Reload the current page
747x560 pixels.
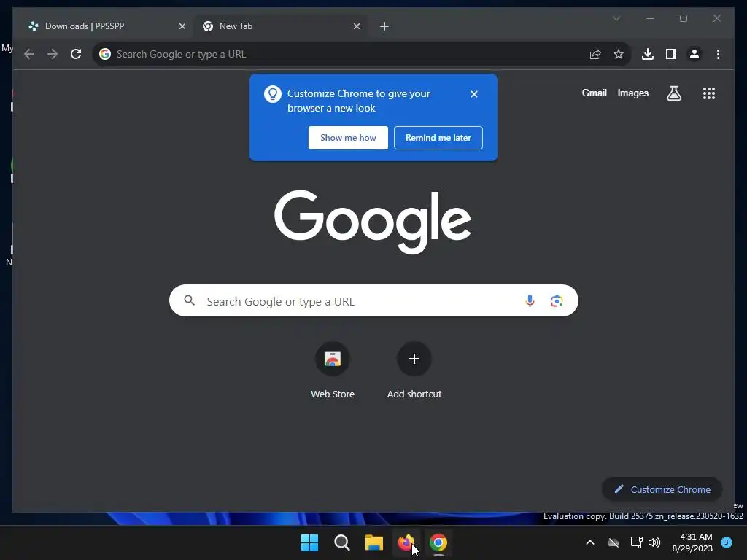tap(76, 54)
